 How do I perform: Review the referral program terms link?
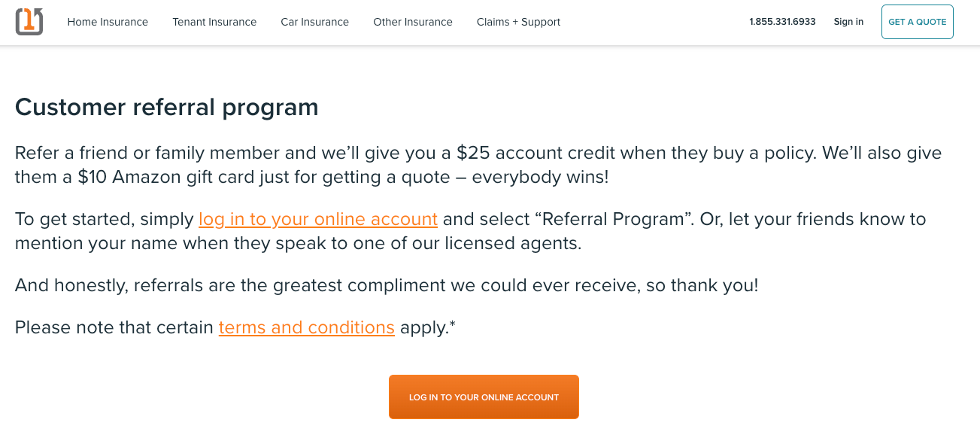click(x=306, y=327)
